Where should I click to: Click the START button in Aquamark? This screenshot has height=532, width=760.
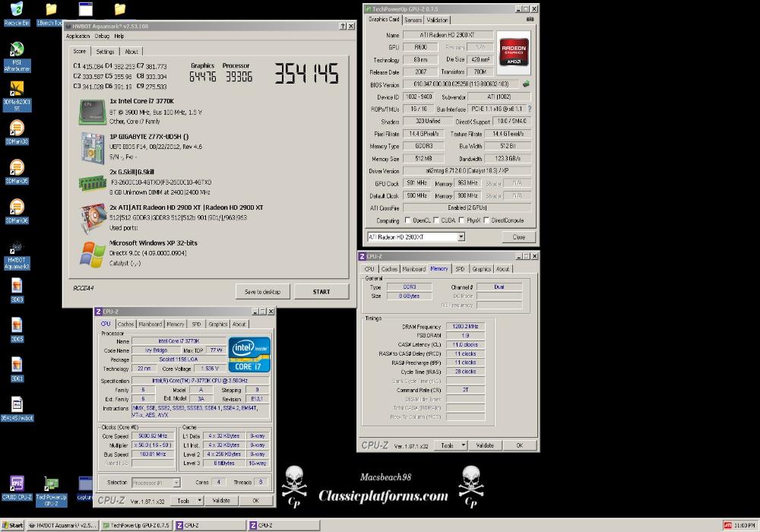321,292
